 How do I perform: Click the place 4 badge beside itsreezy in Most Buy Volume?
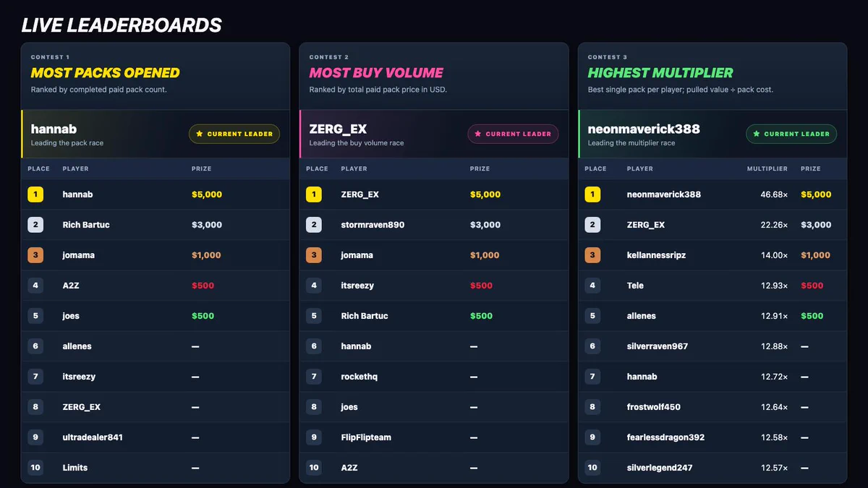[x=314, y=286]
